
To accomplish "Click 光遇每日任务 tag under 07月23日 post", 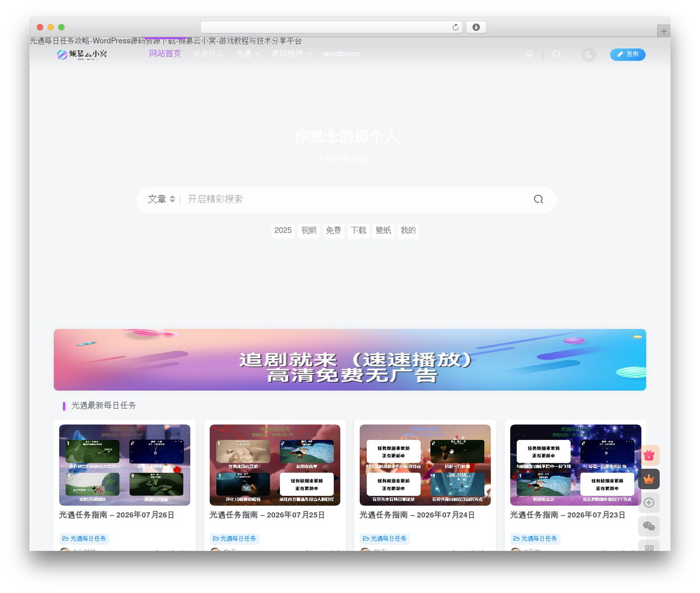I will point(535,539).
